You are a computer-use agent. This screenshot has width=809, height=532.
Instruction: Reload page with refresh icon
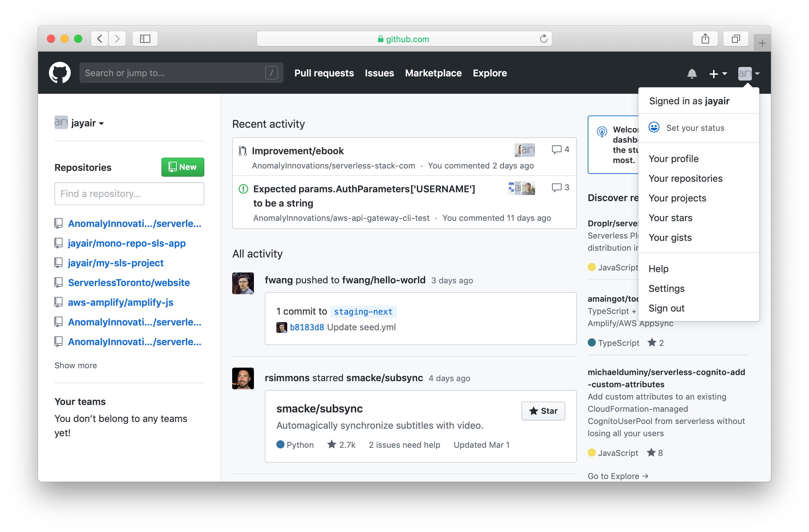click(x=544, y=39)
